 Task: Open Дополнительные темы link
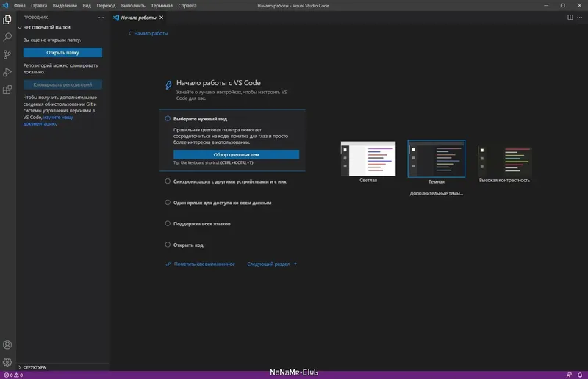point(436,193)
